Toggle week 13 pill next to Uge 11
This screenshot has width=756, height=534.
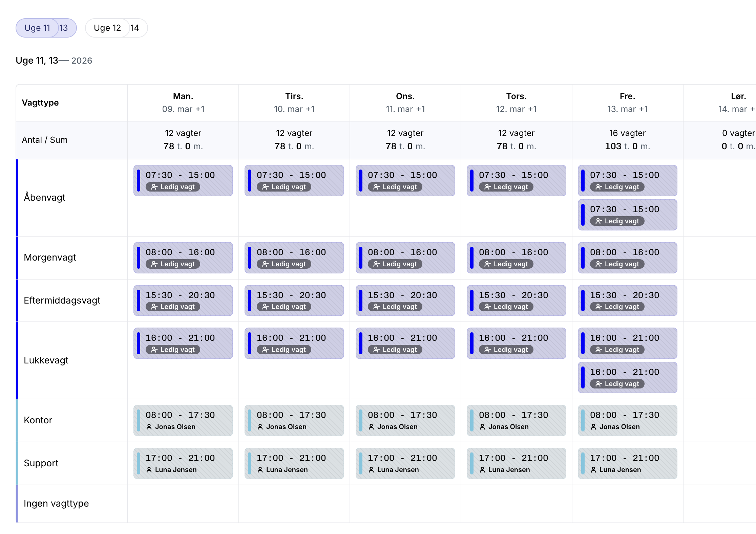pos(64,28)
